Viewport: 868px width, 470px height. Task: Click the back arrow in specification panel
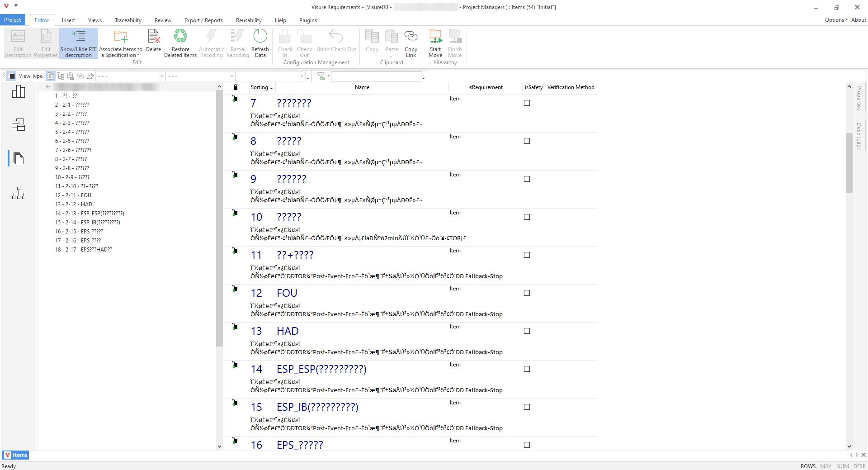pos(48,86)
